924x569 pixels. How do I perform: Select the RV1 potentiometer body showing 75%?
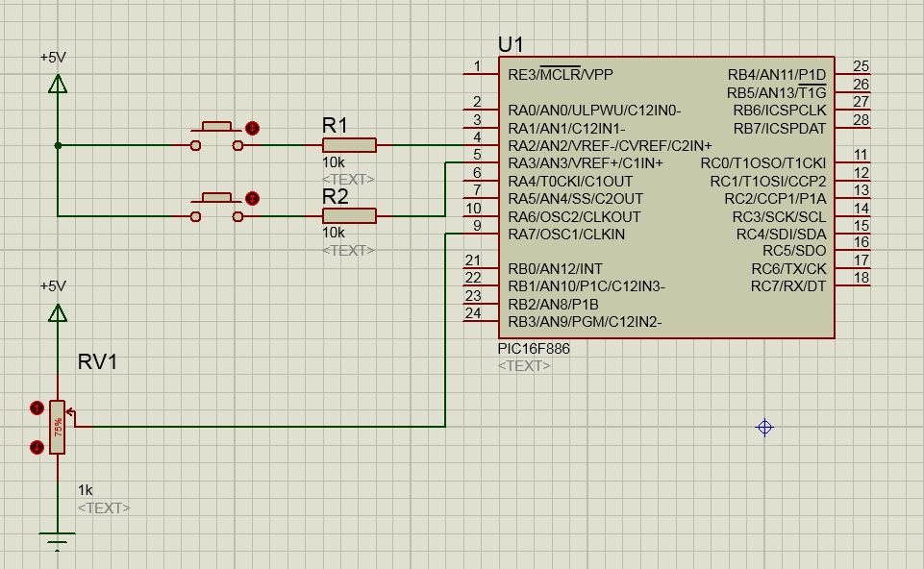point(57,427)
